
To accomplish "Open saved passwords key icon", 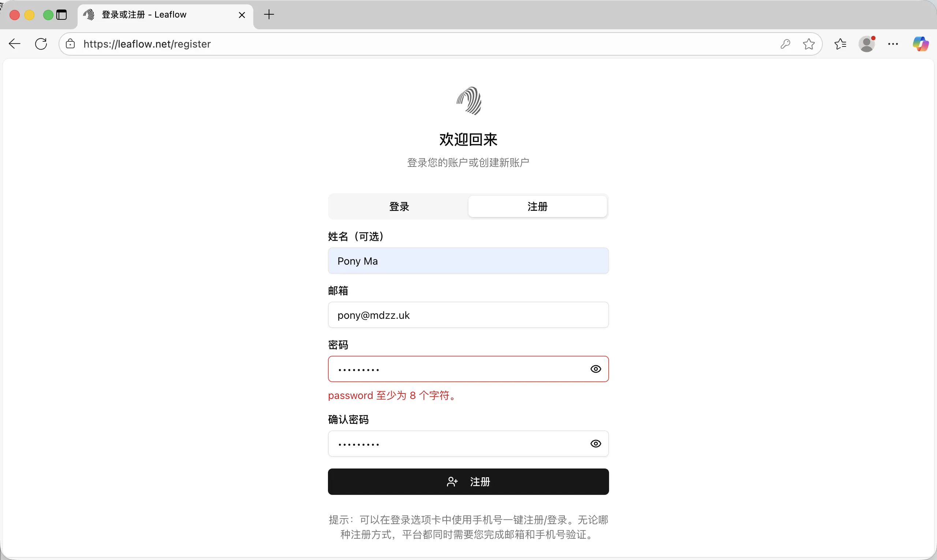I will (x=785, y=44).
